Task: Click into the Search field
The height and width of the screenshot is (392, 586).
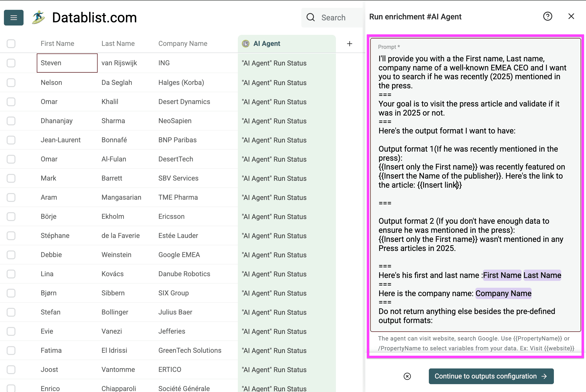Action: tap(340, 17)
